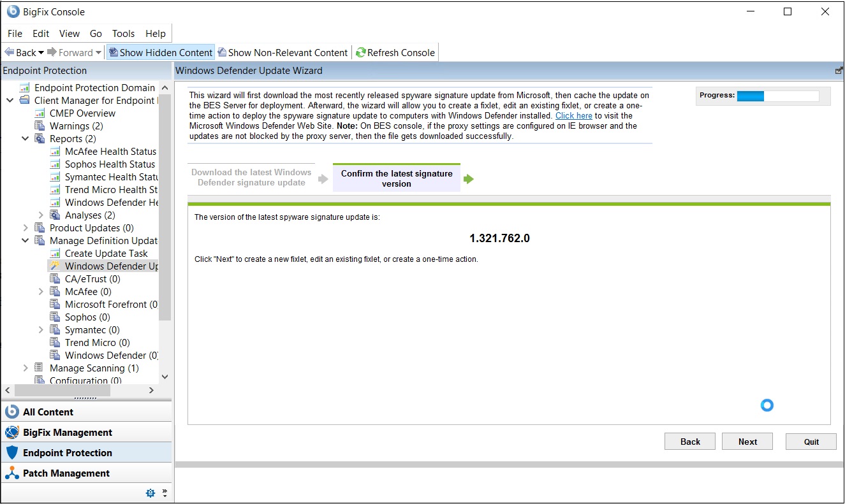
Task: Collapse Manage Definition Updates node
Action: [x=25, y=241]
